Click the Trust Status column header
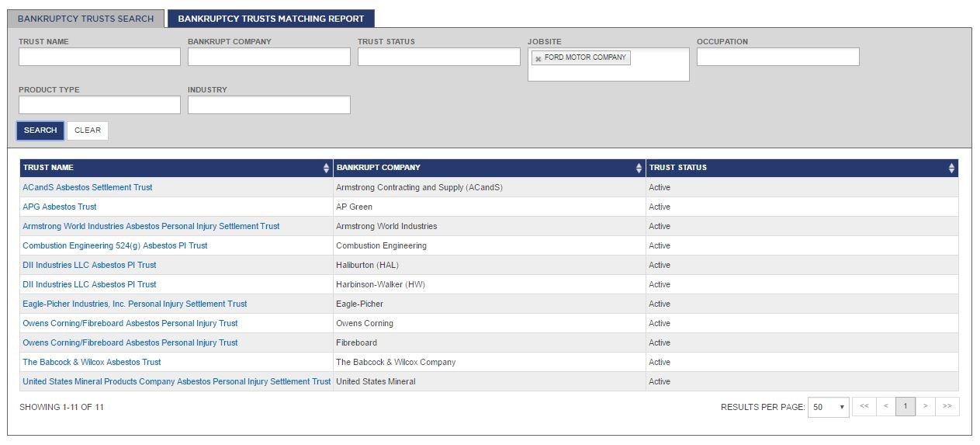 [x=802, y=168]
